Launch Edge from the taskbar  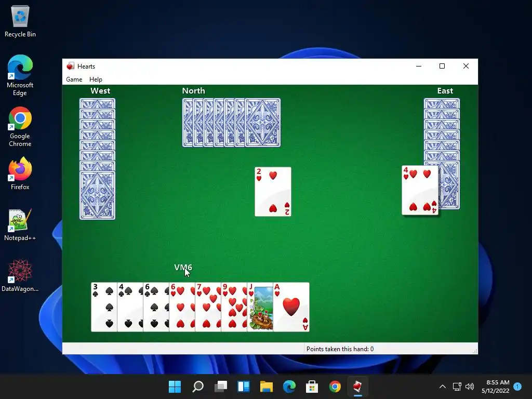coord(289,387)
